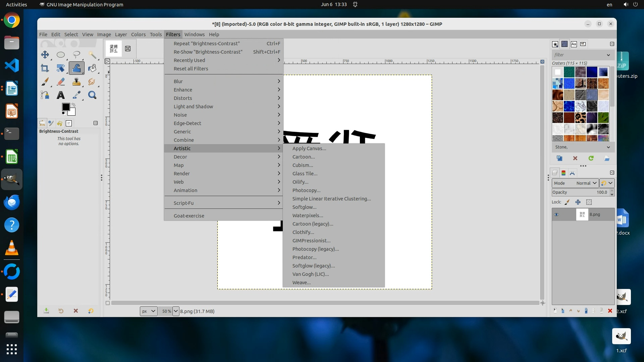The image size is (644, 362).
Task: Select the Paths tool
Action: 45,95
